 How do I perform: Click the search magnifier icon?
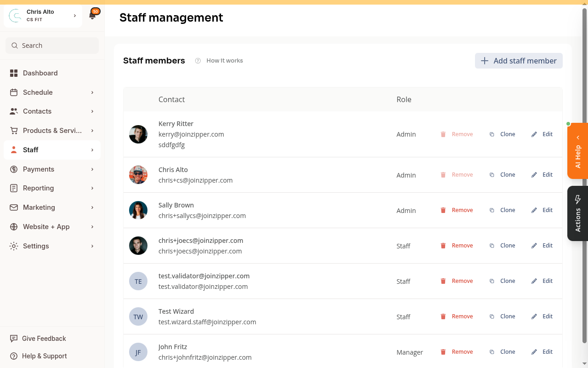tap(15, 46)
